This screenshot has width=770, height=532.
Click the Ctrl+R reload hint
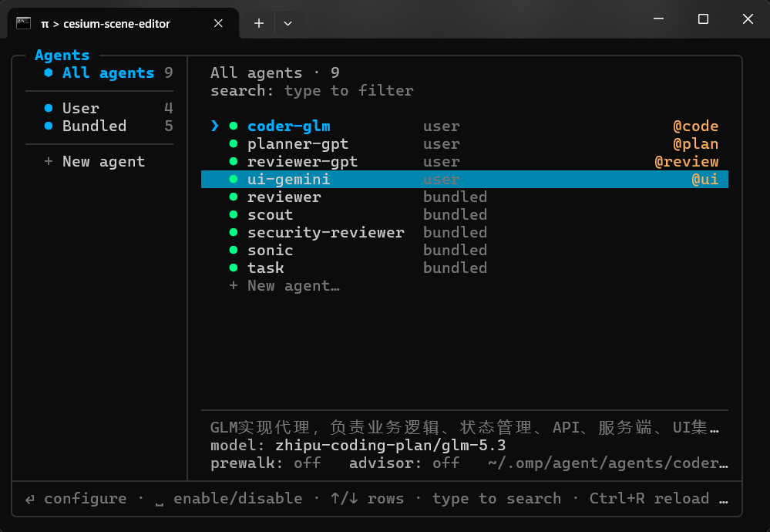point(649,499)
